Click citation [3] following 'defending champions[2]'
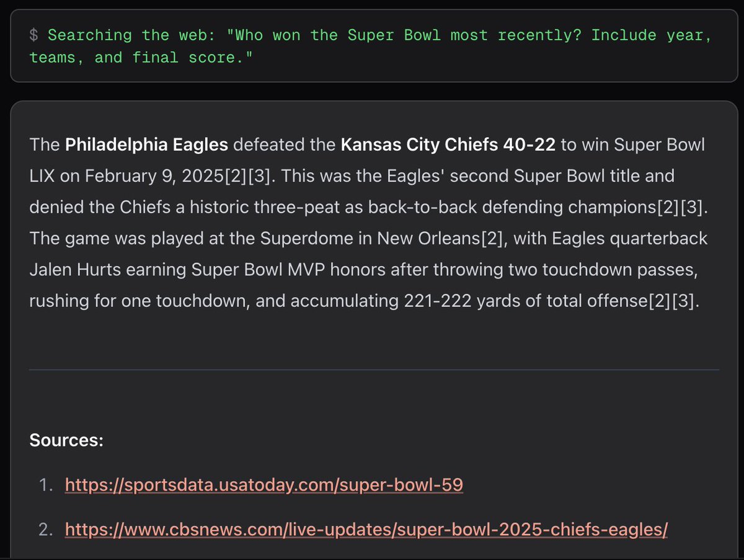This screenshot has height=560, width=744. [697, 207]
